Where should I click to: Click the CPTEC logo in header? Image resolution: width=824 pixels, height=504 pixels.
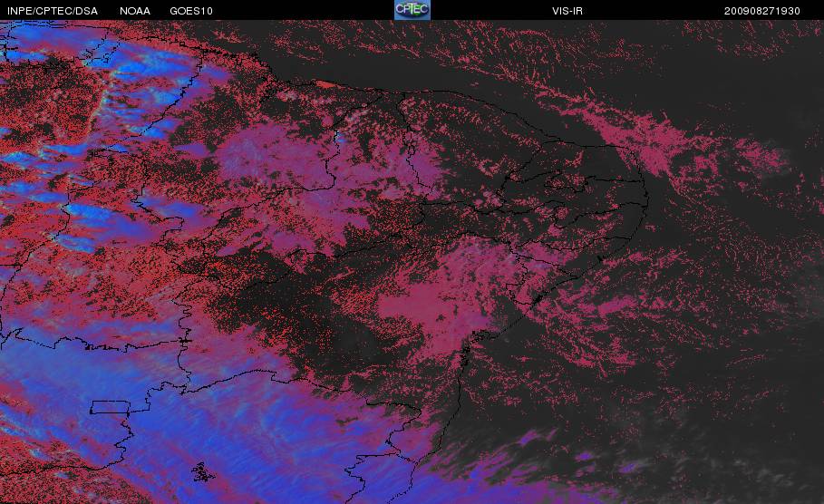tap(412, 9)
